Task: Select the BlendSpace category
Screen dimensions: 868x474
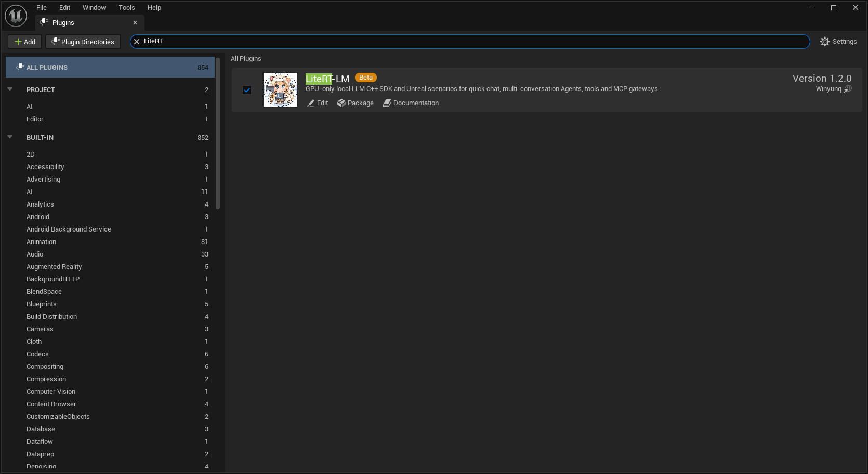Action: pyautogui.click(x=110, y=291)
